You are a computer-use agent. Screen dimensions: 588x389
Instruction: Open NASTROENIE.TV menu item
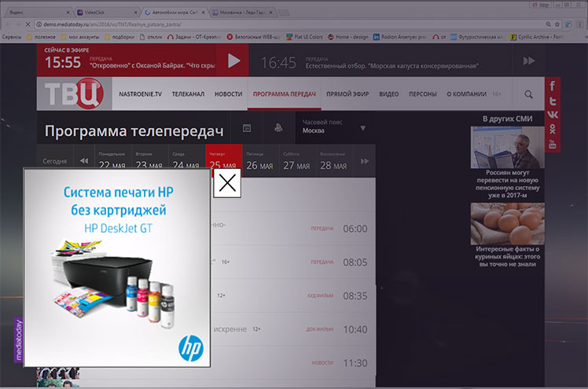coord(140,94)
